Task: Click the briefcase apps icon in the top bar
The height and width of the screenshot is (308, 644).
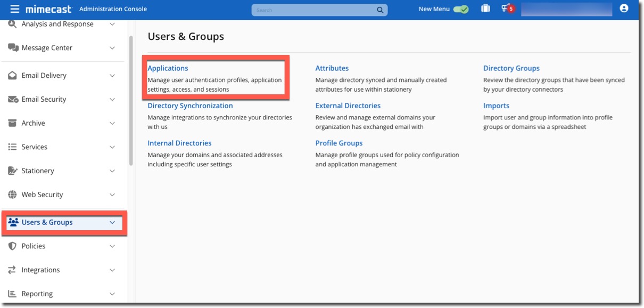Action: pos(485,9)
